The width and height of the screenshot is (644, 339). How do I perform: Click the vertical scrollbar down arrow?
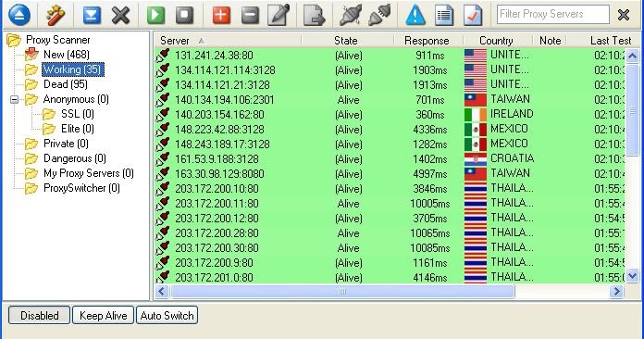click(x=632, y=276)
